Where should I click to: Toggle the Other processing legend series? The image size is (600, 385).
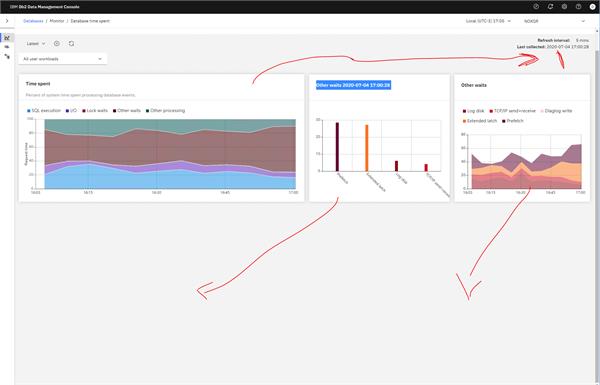tap(165, 111)
